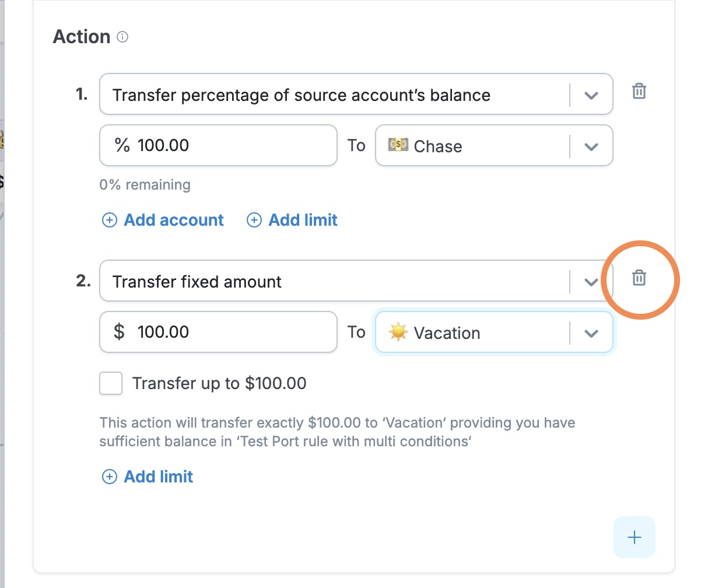
Task: Click the blue plus button to add action
Action: pyautogui.click(x=635, y=537)
